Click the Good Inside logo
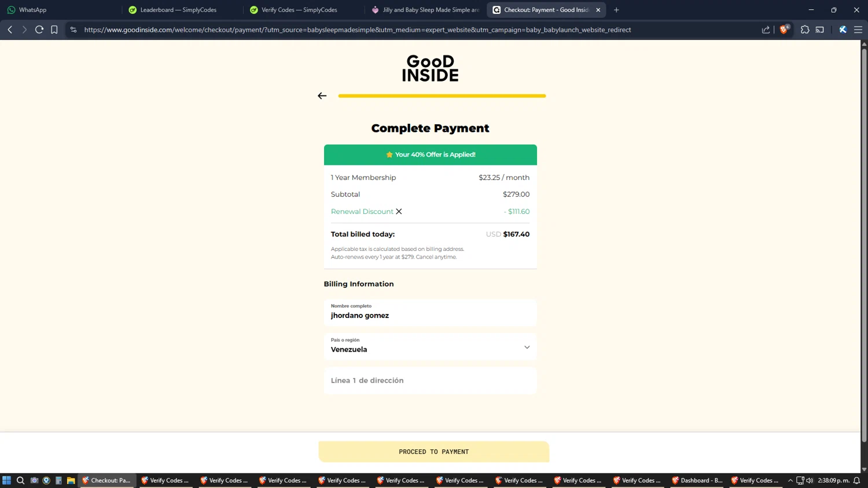Image resolution: width=868 pixels, height=488 pixels. coord(431,68)
